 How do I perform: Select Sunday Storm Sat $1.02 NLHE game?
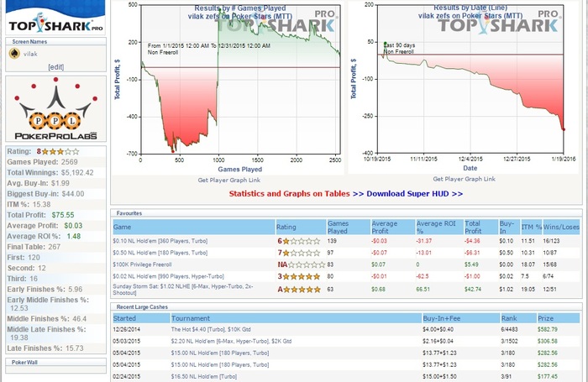[x=183, y=290]
